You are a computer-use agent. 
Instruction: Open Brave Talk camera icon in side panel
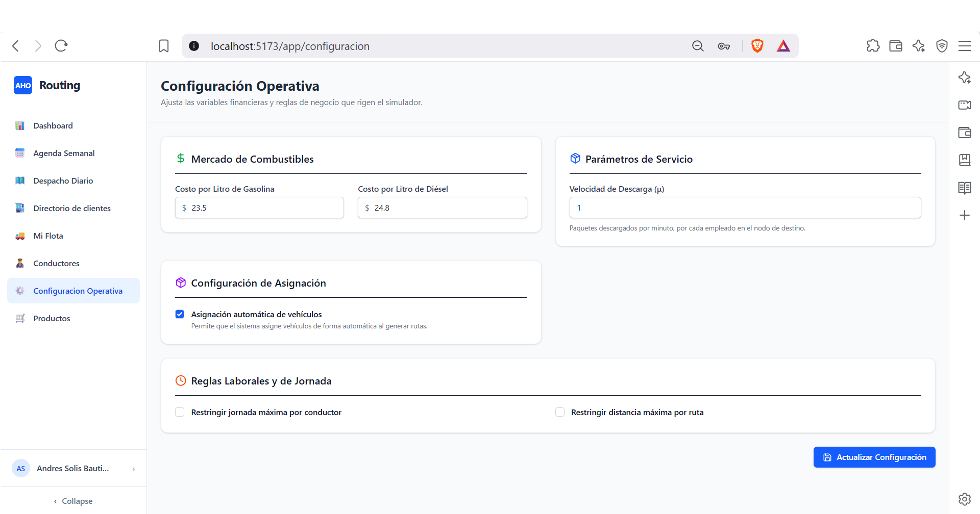965,105
